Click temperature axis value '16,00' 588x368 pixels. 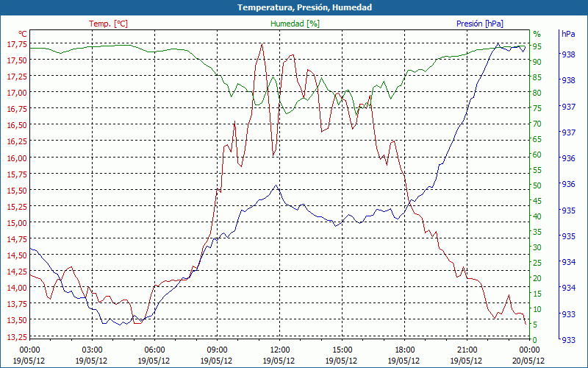(x=17, y=158)
